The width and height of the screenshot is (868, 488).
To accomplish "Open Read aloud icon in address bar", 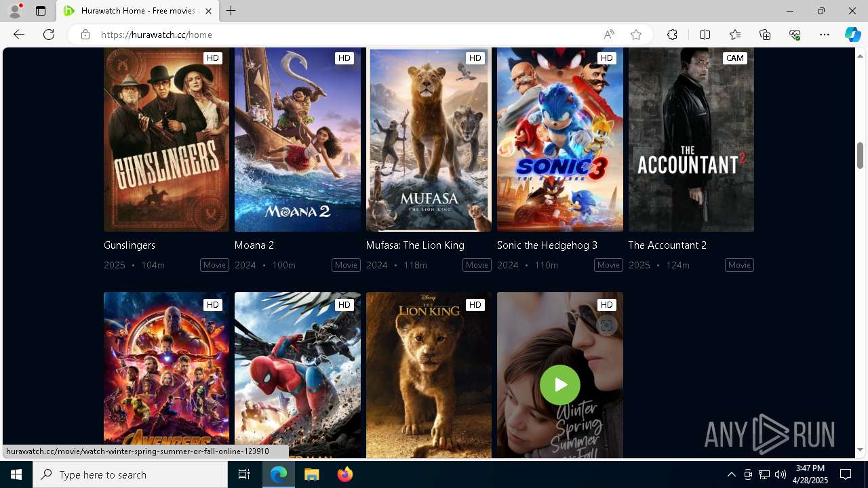I will [x=609, y=35].
